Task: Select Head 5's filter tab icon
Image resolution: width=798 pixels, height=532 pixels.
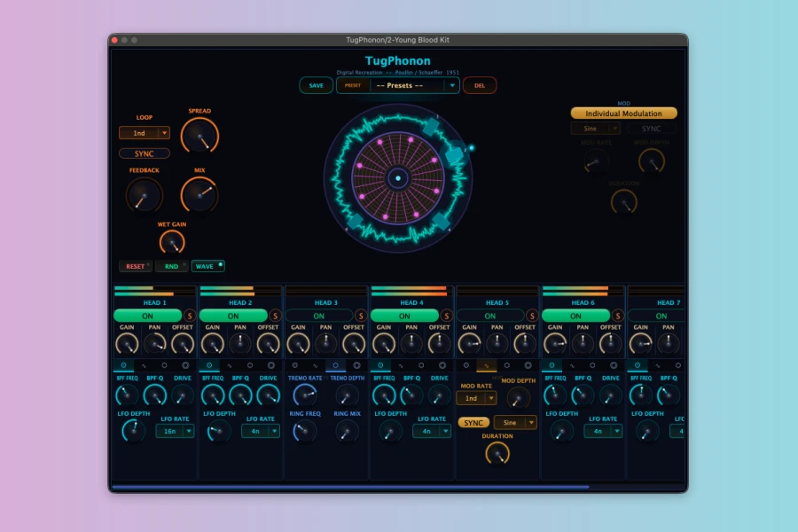Action: coord(466,364)
